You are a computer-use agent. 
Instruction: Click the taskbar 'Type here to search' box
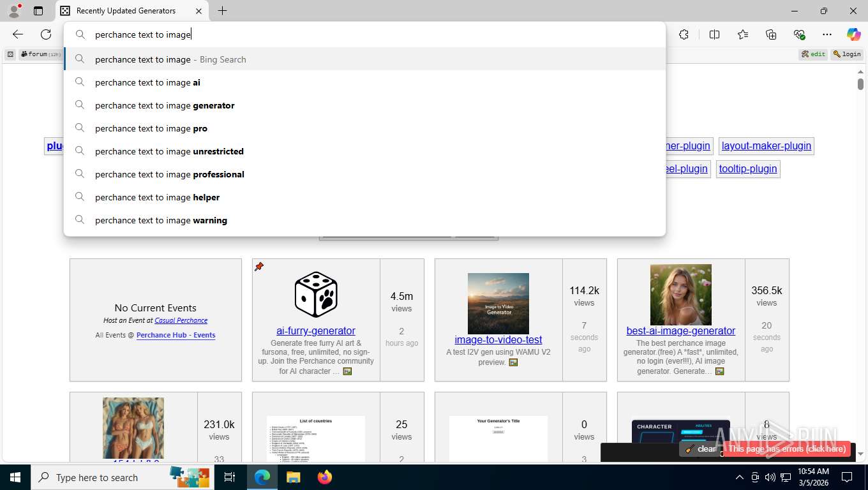pos(121,477)
